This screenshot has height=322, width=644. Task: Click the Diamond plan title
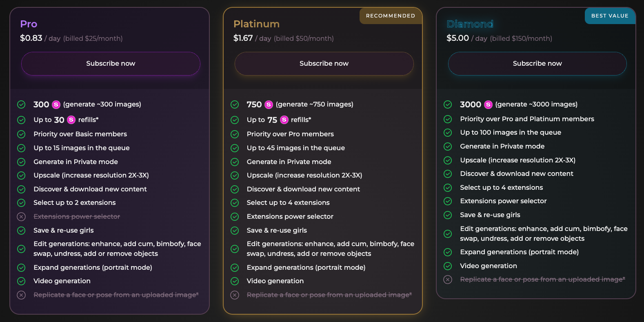click(470, 24)
